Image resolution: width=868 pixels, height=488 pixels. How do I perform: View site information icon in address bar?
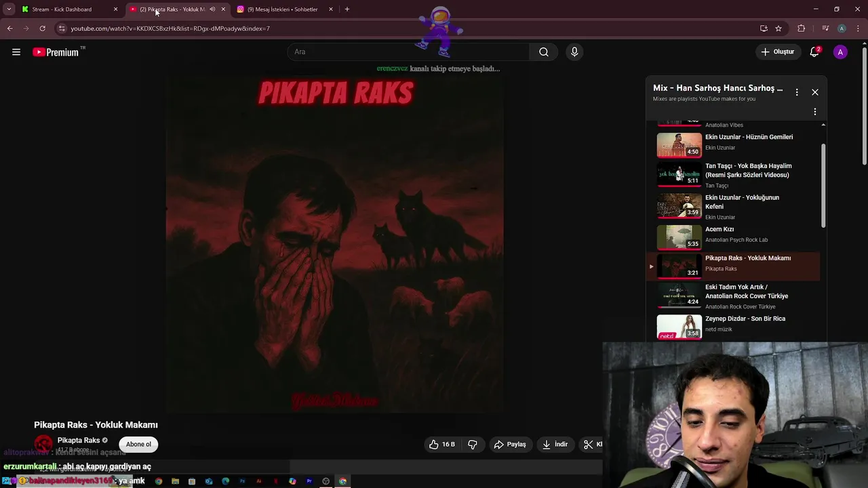click(62, 28)
